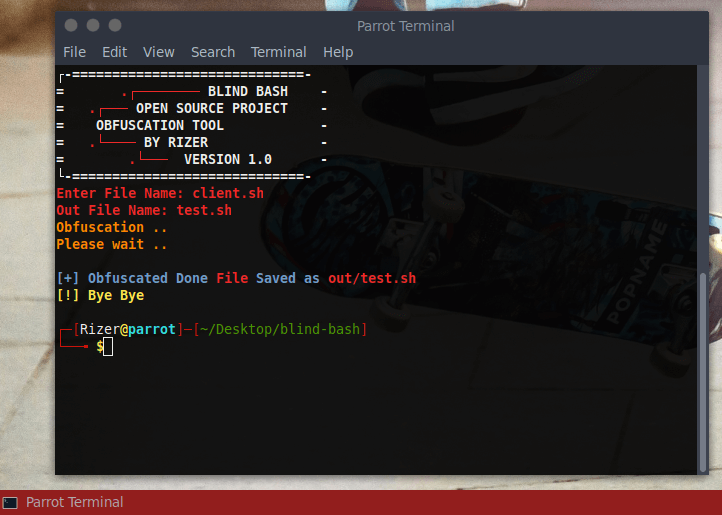Open the View menu
722x515 pixels.
158,52
